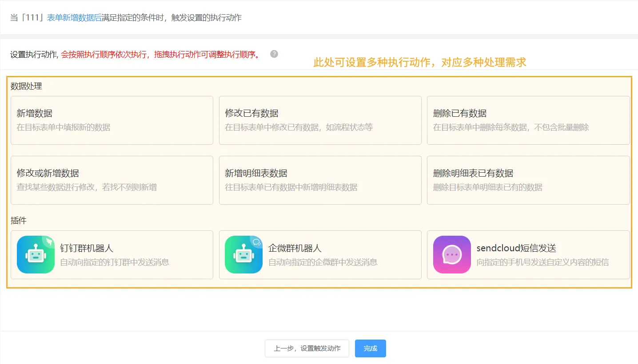Viewport: 638px width, 364px height.
Task: Click the purple sendcloud SMS chat icon
Action: [452, 254]
